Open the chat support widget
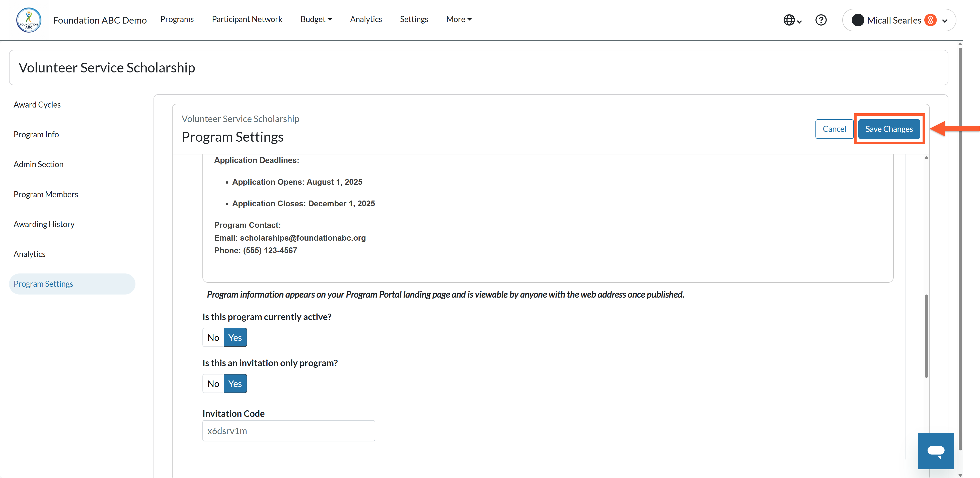The width and height of the screenshot is (980, 478). click(x=936, y=451)
